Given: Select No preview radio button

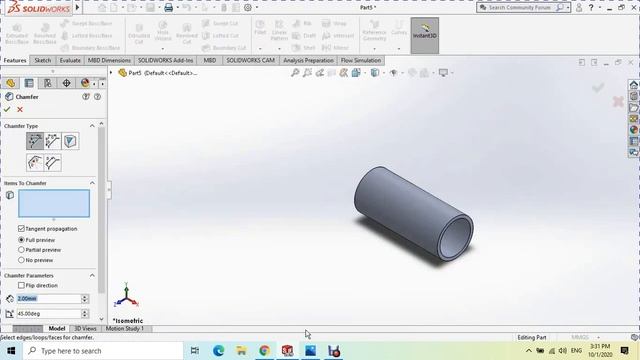Looking at the screenshot, I should tap(21, 260).
